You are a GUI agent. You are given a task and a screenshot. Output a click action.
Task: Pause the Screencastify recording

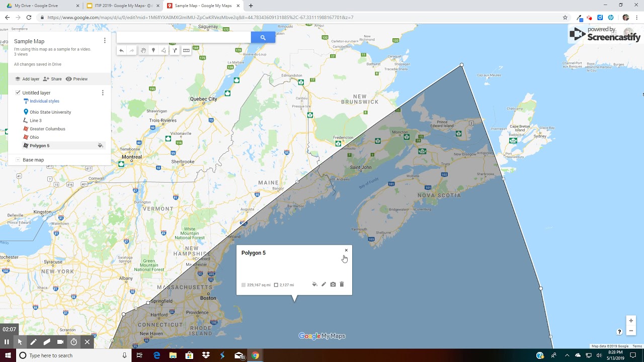7,342
